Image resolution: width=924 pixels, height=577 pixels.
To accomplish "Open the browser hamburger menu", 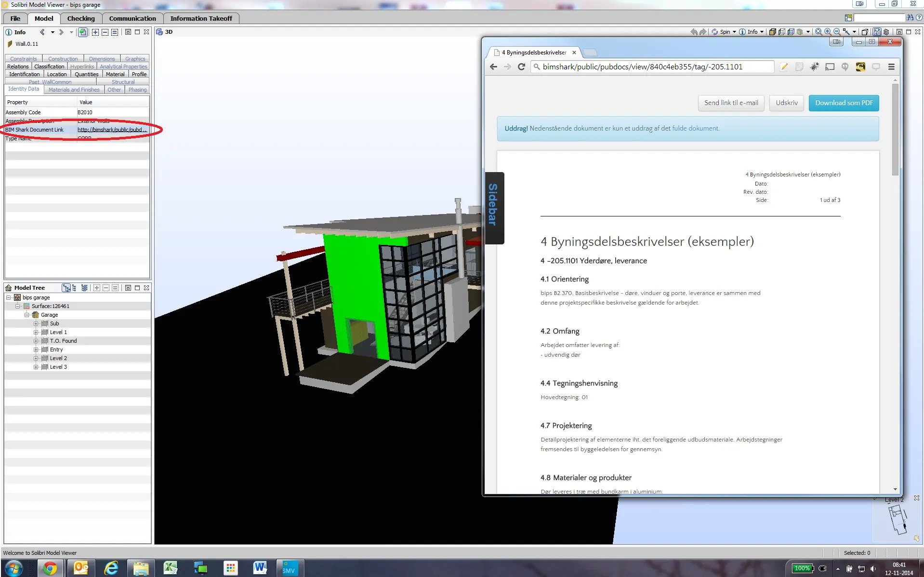I will click(891, 67).
